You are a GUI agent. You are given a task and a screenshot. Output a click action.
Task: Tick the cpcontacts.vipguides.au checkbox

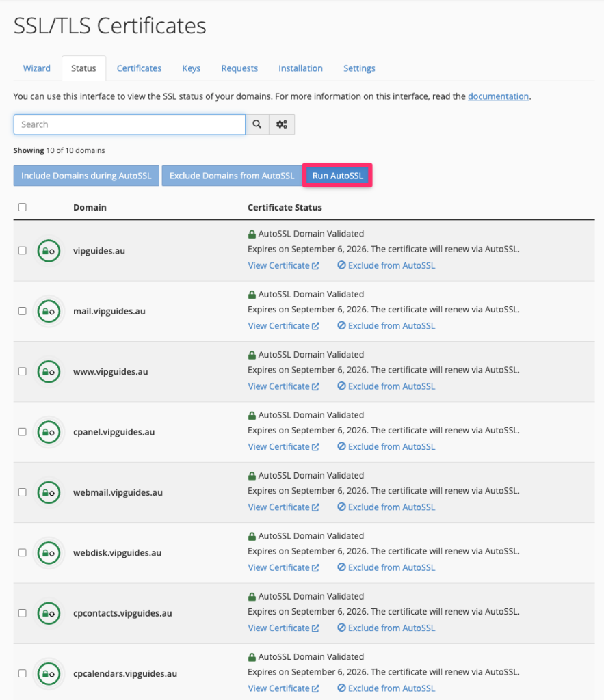click(23, 613)
